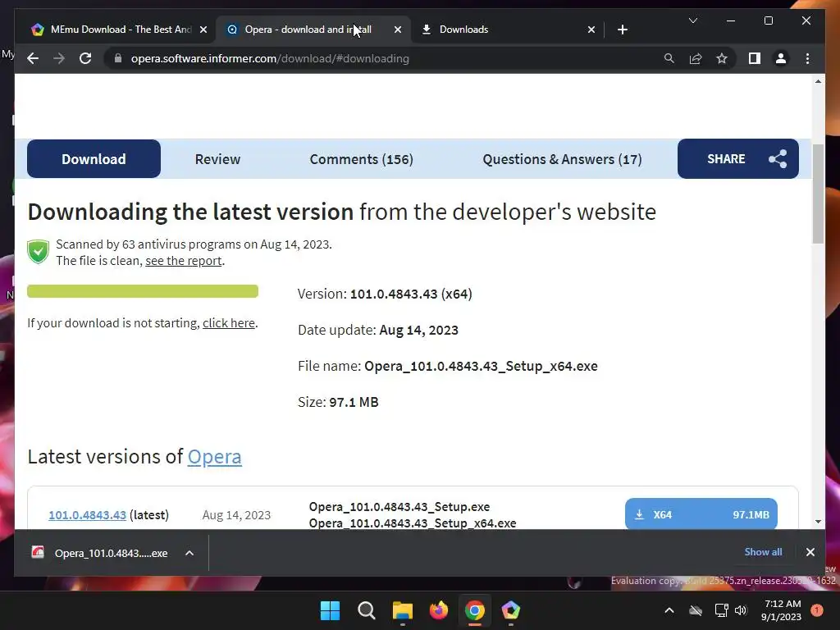Select the Opera download and install tab
840x630 pixels.
click(313, 30)
